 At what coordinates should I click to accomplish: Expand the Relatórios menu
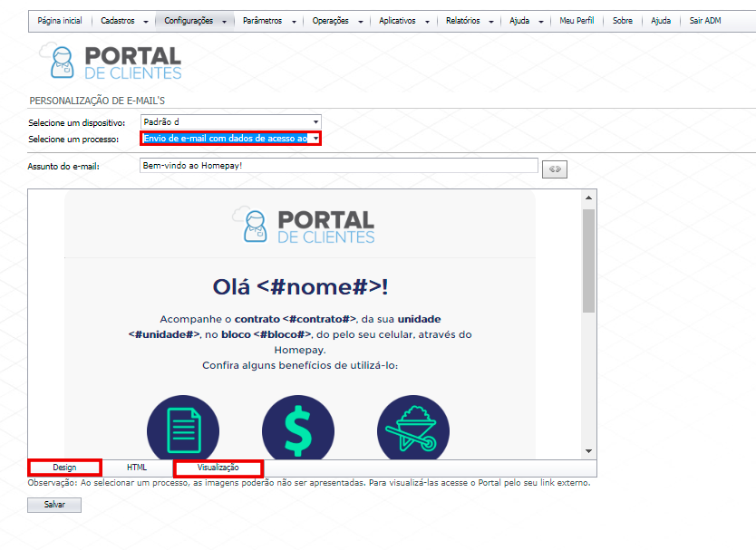[x=470, y=21]
